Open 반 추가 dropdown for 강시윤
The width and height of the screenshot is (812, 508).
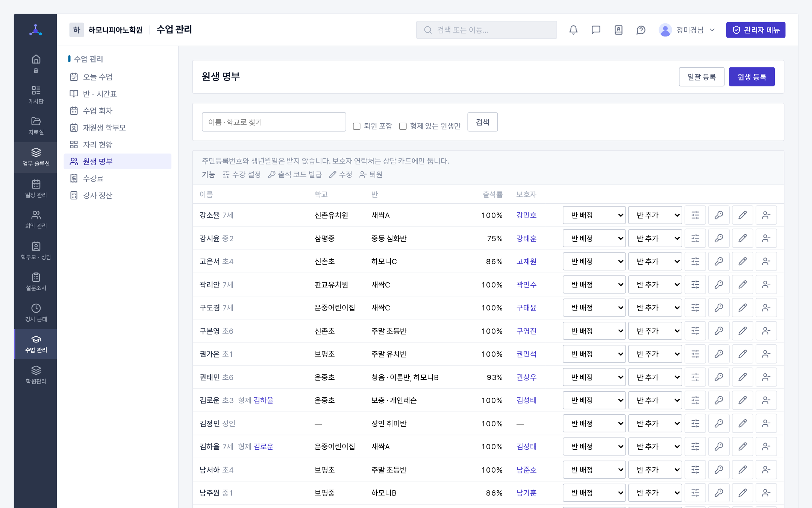[x=655, y=239]
